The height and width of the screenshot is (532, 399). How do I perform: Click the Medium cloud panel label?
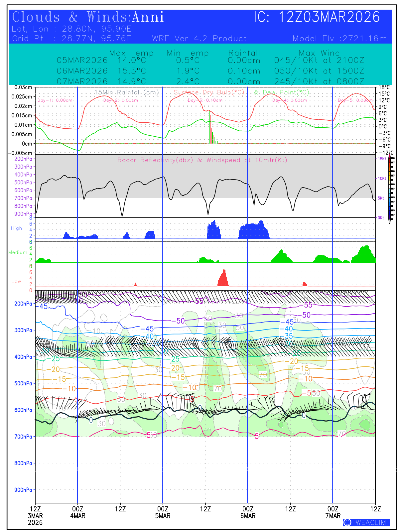pos(18,252)
